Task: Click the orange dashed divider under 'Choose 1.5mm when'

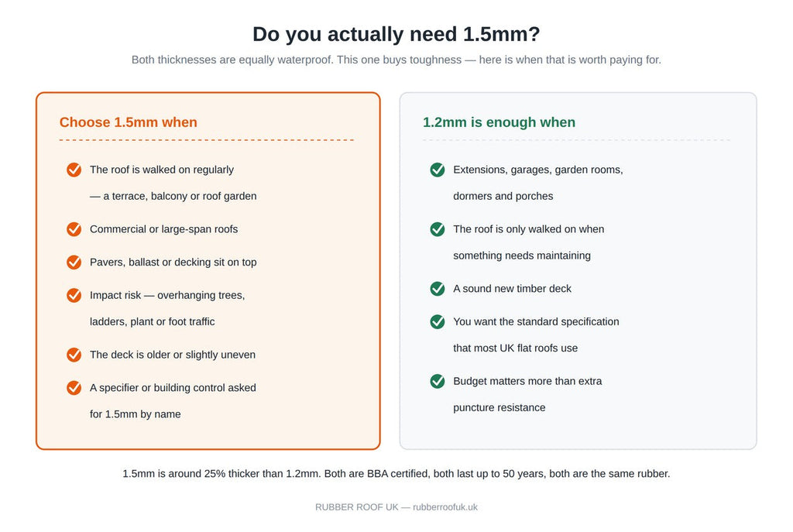Action: [207, 140]
